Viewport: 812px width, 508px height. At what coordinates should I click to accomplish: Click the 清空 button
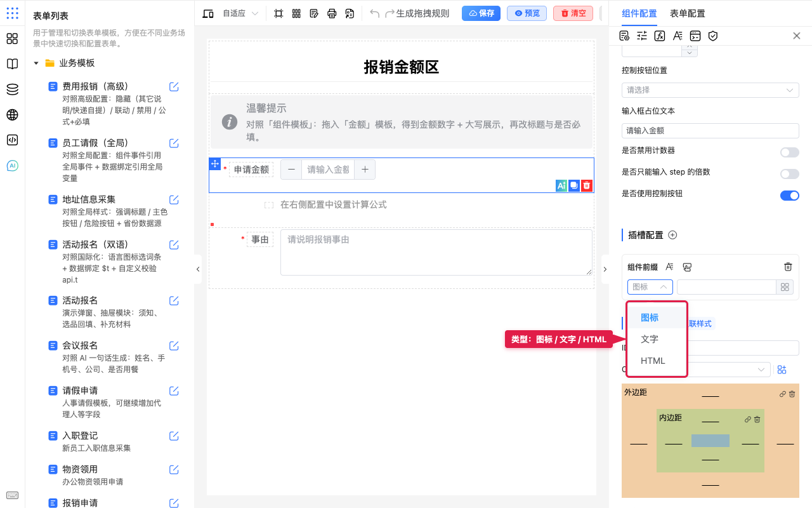click(x=573, y=13)
